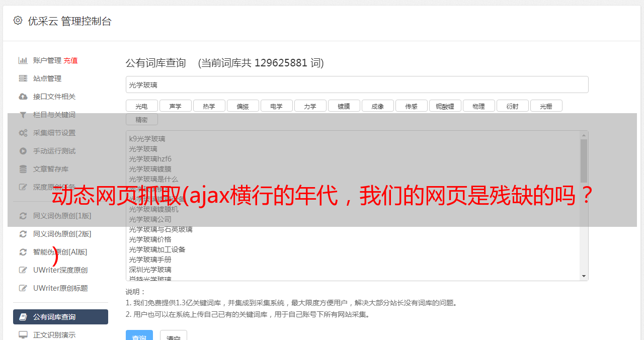The image size is (644, 340).
Task: Go to UWriter原创标题 in sidebar
Action: coord(60,288)
